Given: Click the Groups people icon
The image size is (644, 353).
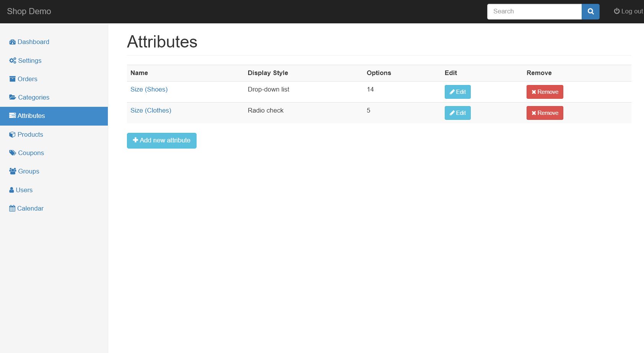Looking at the screenshot, I should pos(13,171).
